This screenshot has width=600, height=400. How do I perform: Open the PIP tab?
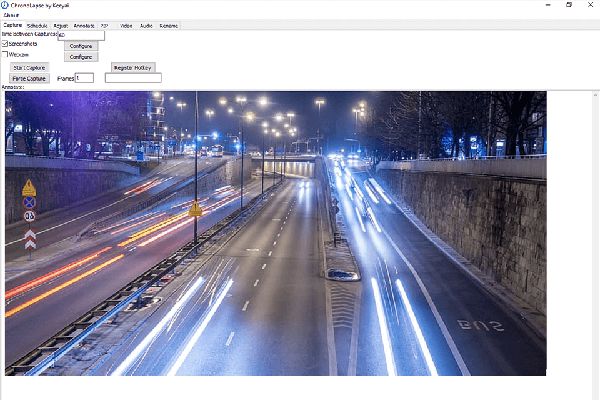(104, 26)
